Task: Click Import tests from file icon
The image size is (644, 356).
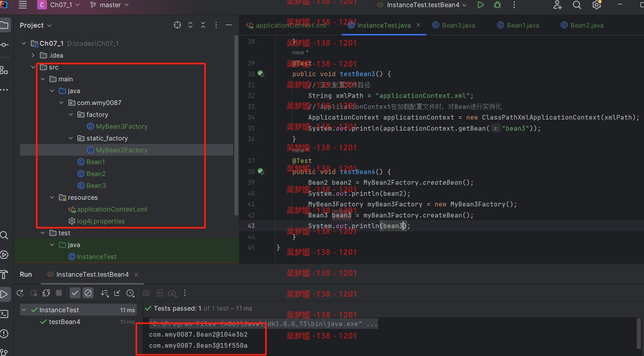Action: (x=117, y=293)
